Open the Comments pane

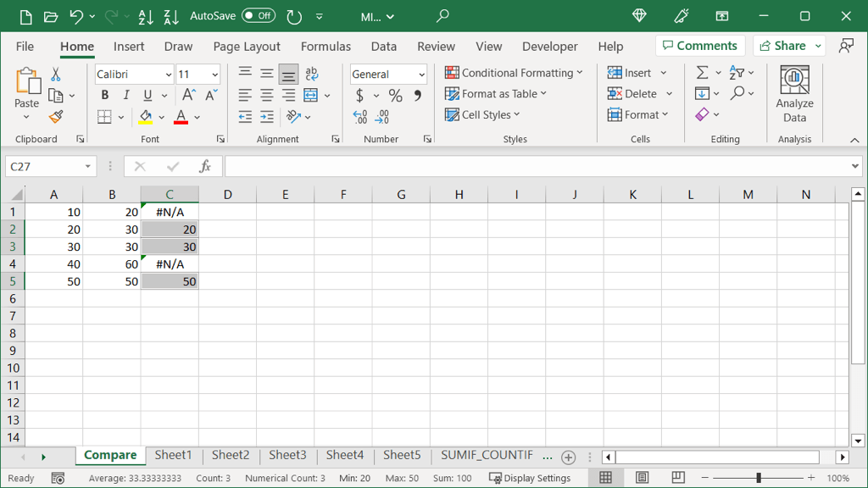pyautogui.click(x=700, y=46)
